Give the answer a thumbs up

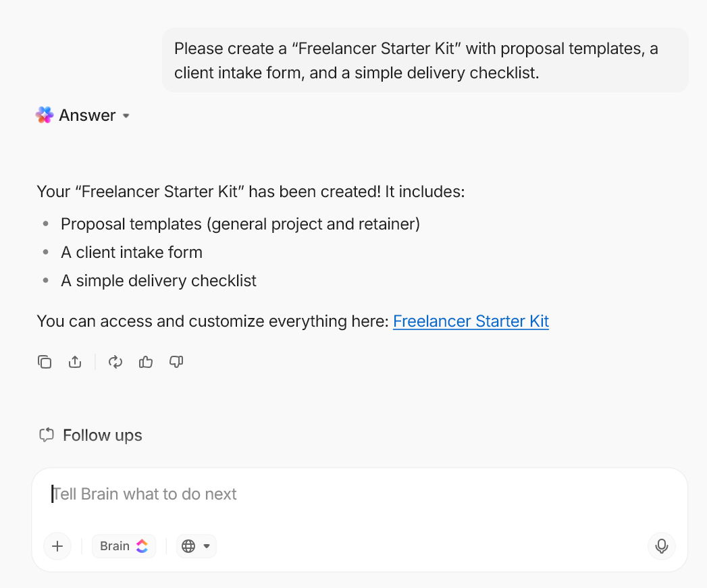click(x=146, y=362)
